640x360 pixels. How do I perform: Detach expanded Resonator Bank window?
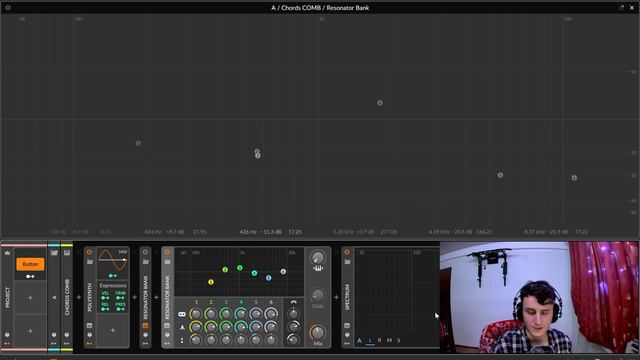coord(621,7)
